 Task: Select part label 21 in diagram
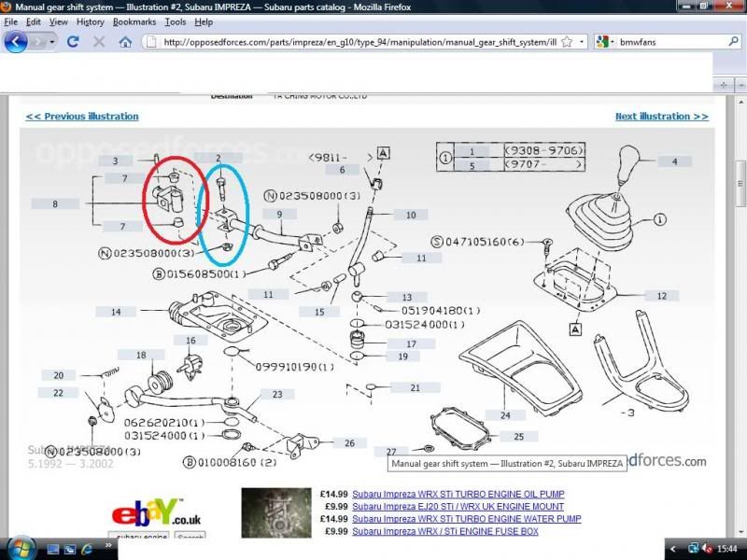[x=415, y=387]
